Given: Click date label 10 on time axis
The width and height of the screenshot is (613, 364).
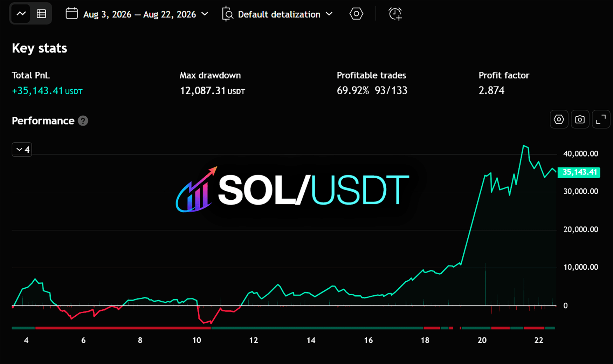Looking at the screenshot, I should point(197,340).
